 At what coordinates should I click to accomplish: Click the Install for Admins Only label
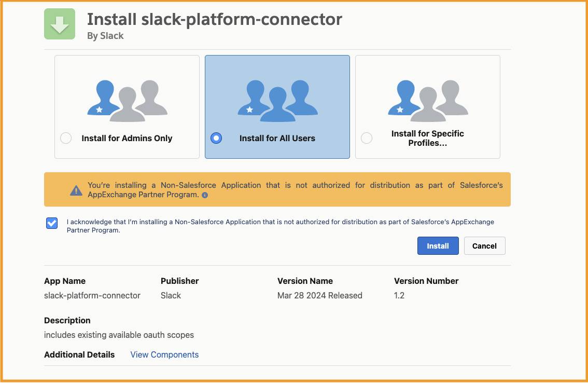127,138
